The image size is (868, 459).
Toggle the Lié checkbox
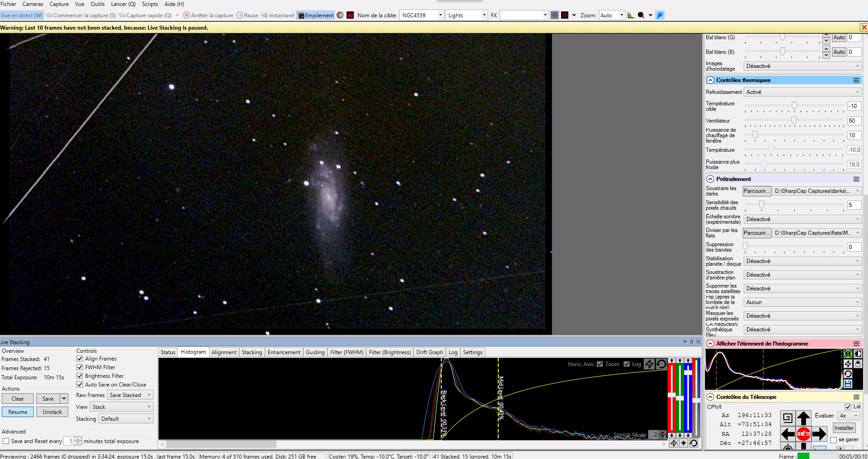[848, 407]
